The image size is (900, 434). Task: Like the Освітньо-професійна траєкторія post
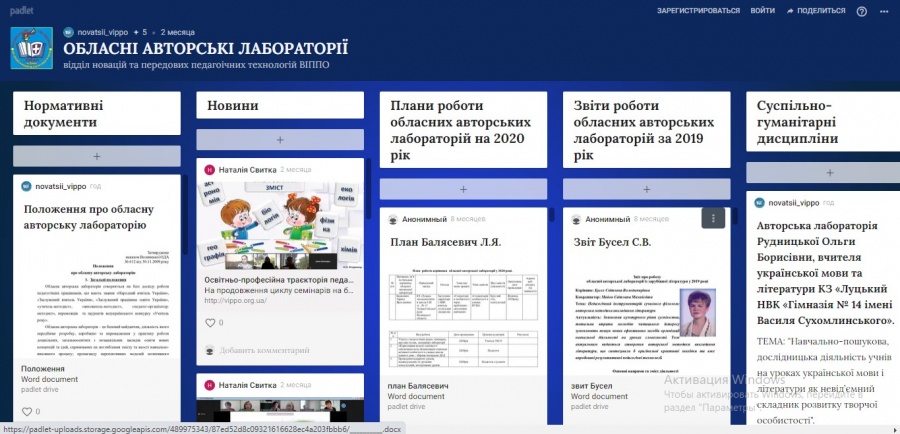[210, 323]
